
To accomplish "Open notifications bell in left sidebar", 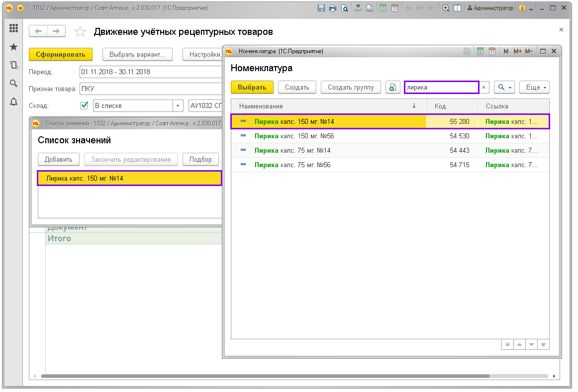I will 13,102.
